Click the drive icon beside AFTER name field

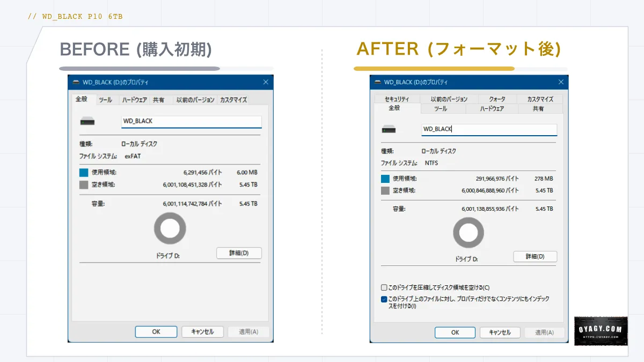(x=389, y=130)
